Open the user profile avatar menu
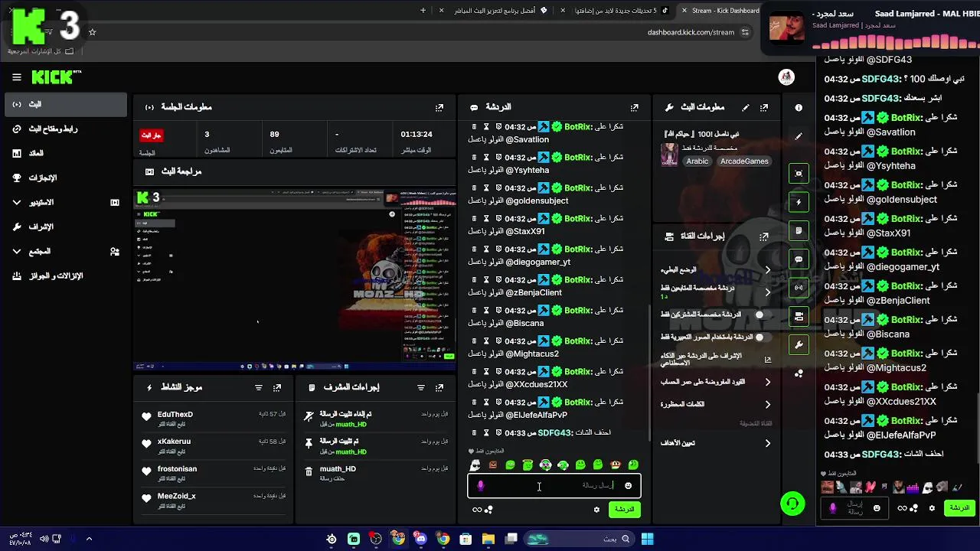 tap(786, 77)
